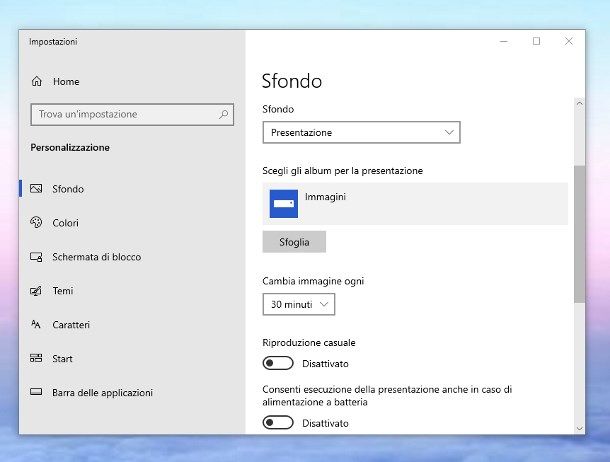Click the Sfoglia button
Viewport: 610px width, 462px height.
(294, 242)
